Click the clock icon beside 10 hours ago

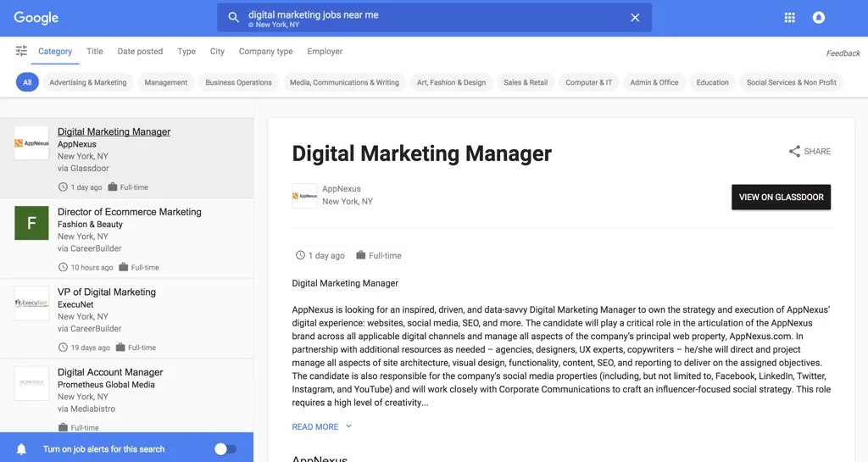point(63,267)
